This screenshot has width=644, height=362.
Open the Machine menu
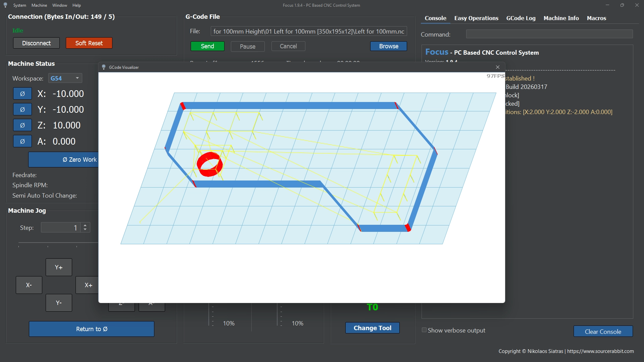click(39, 5)
